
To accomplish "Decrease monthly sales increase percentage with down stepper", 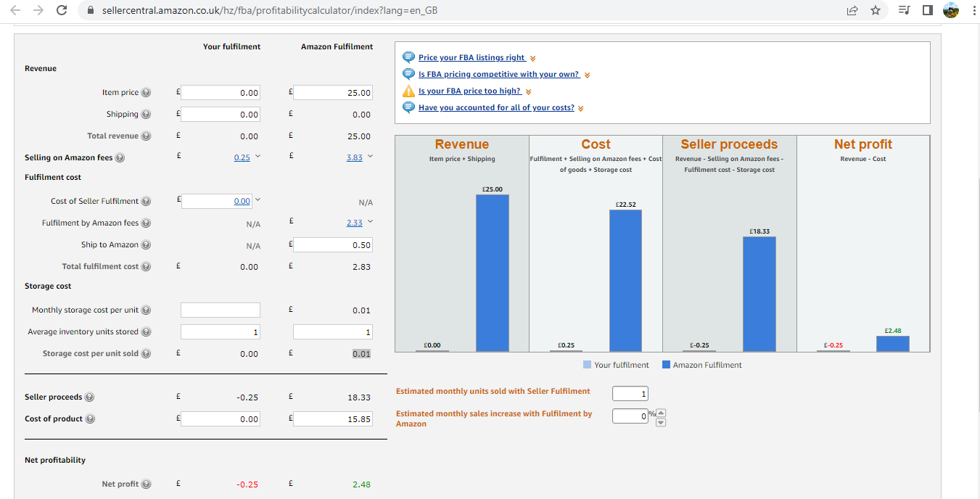I will pyautogui.click(x=660, y=422).
